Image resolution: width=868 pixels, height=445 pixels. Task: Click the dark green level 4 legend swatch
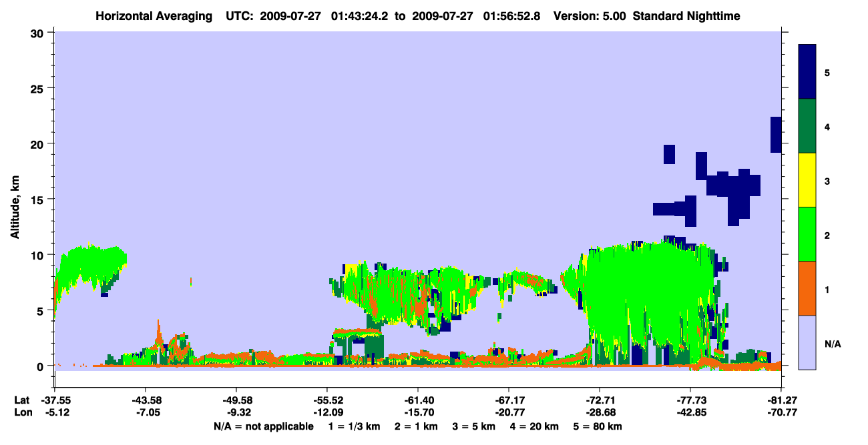pyautogui.click(x=807, y=126)
